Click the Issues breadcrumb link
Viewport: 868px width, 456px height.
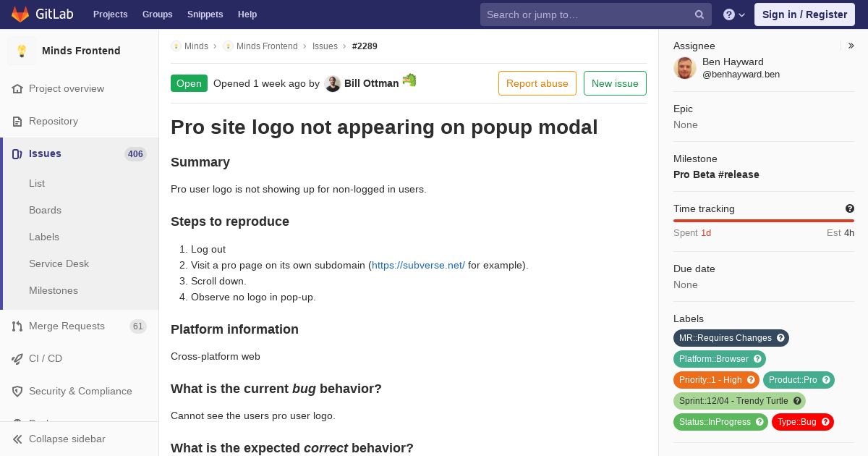[325, 46]
